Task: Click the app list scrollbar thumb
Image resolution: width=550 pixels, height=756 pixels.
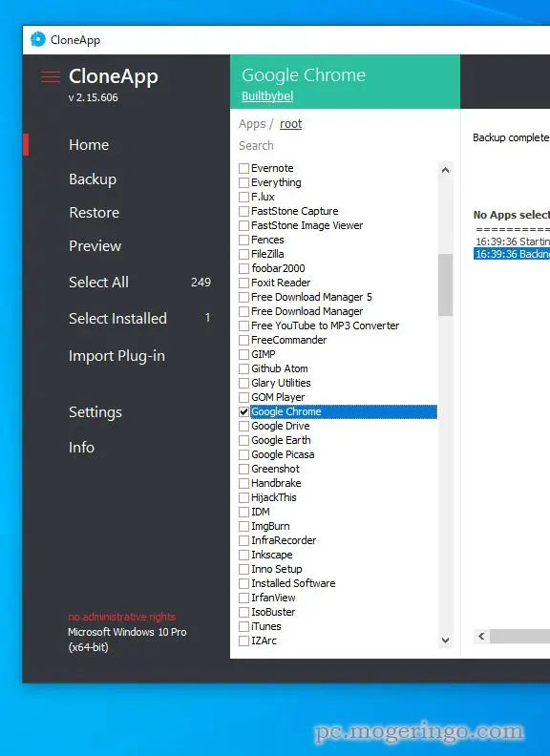Action: pyautogui.click(x=445, y=285)
